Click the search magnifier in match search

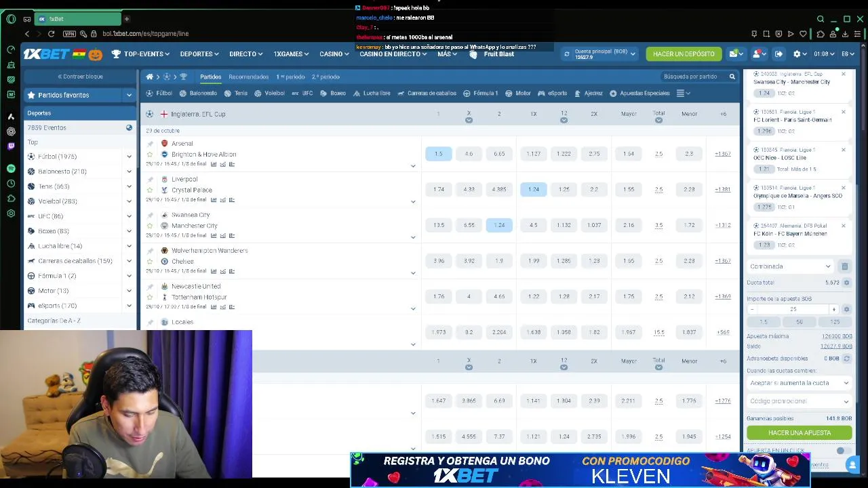pyautogui.click(x=732, y=77)
